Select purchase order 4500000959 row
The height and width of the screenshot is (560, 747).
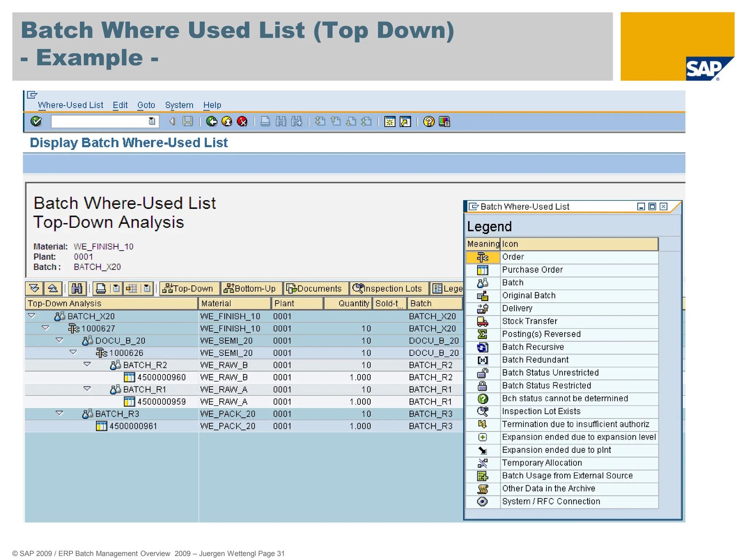pos(244,402)
